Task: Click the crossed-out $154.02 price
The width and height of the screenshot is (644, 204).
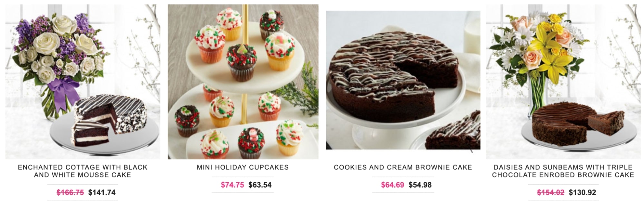Action: [x=551, y=192]
